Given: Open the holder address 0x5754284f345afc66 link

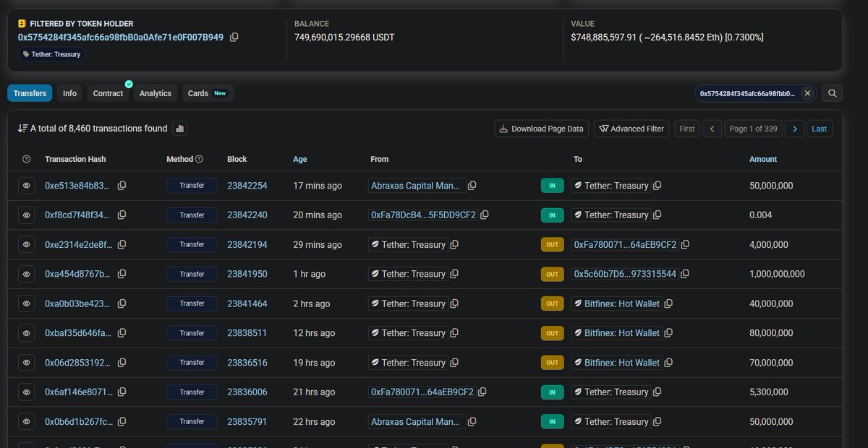Looking at the screenshot, I should 121,37.
